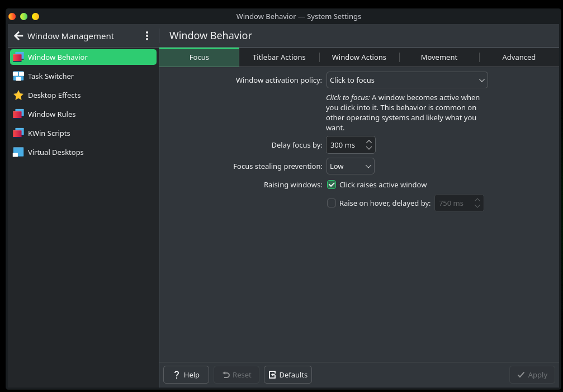Open the Movement tab
The width and height of the screenshot is (563, 392).
pyautogui.click(x=439, y=57)
